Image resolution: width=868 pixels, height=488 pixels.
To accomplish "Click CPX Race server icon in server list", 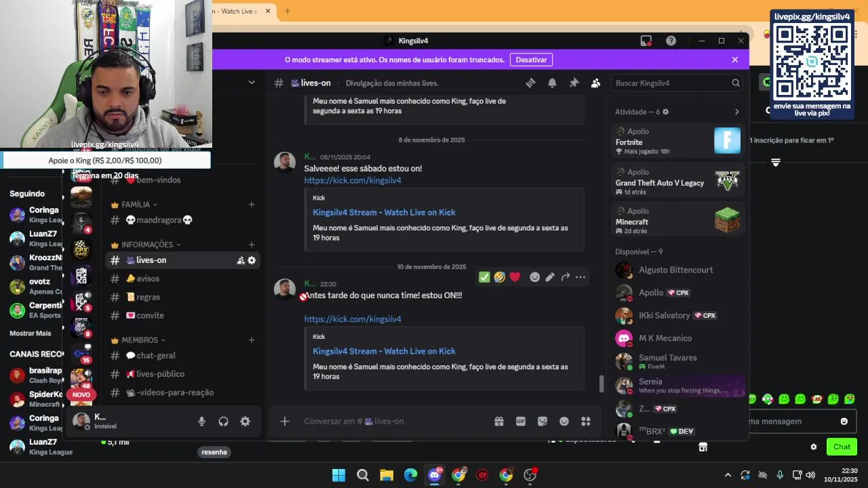I will coord(81,249).
